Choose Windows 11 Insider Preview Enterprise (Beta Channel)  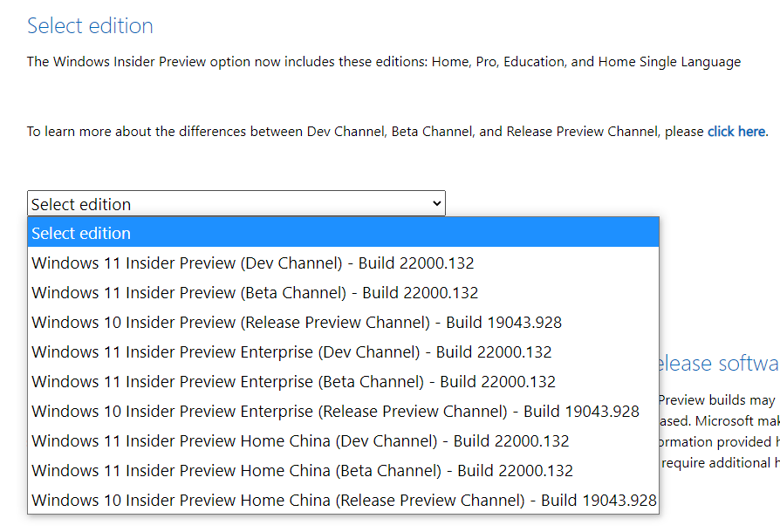343,381
